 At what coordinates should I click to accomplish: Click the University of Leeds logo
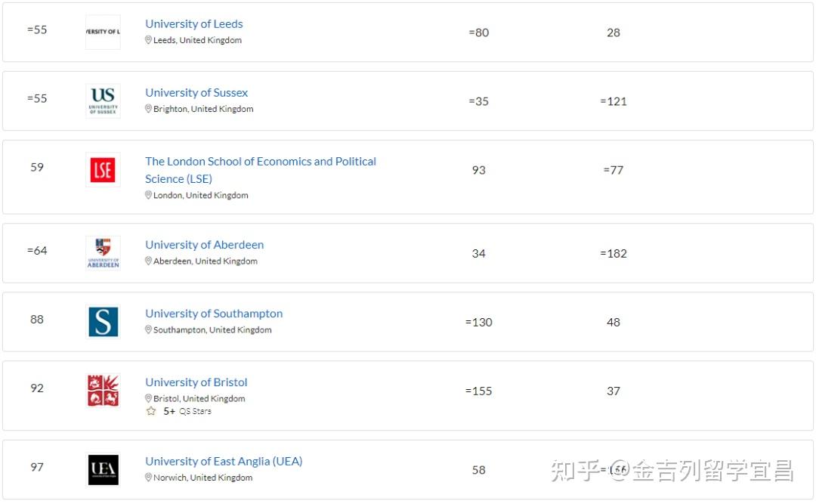pos(103,32)
